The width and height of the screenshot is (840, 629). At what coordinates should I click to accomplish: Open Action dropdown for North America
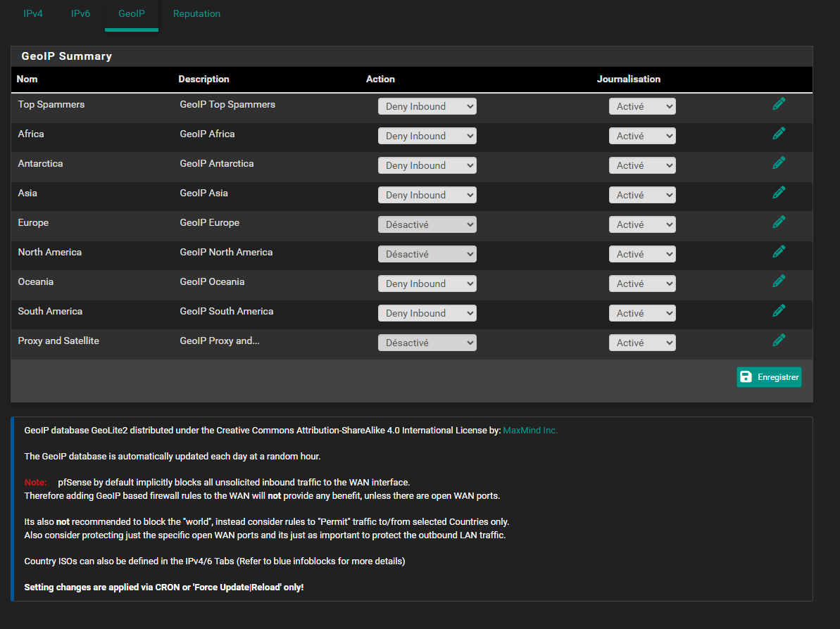pyautogui.click(x=427, y=254)
